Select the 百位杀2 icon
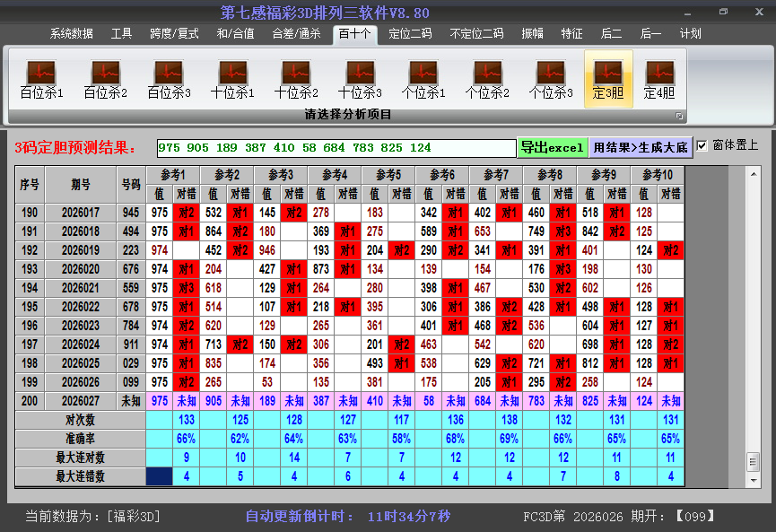Viewport: 776px width, 532px height. pyautogui.click(x=105, y=79)
